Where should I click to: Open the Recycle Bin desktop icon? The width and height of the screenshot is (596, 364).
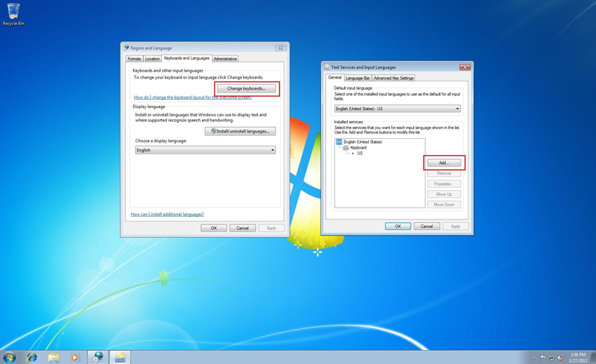tap(13, 15)
